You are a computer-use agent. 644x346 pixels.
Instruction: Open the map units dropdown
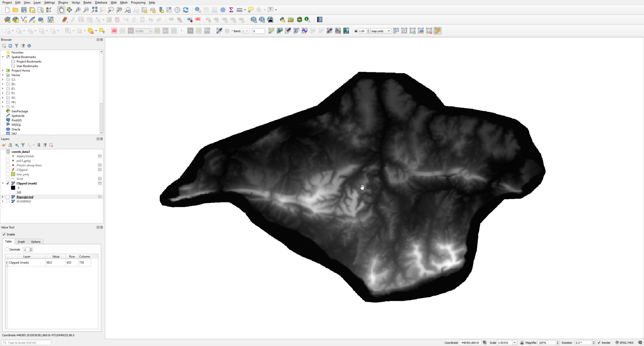pos(381,31)
